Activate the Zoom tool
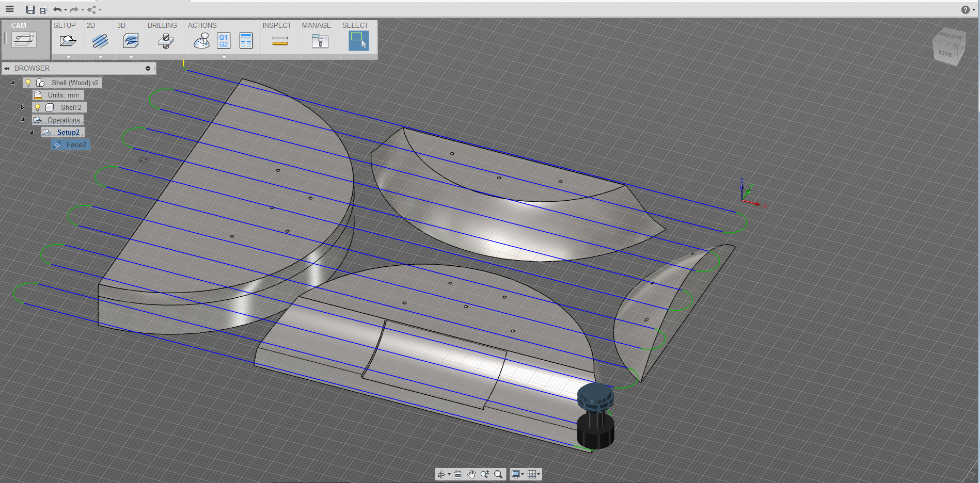The height and width of the screenshot is (483, 980). tap(485, 474)
